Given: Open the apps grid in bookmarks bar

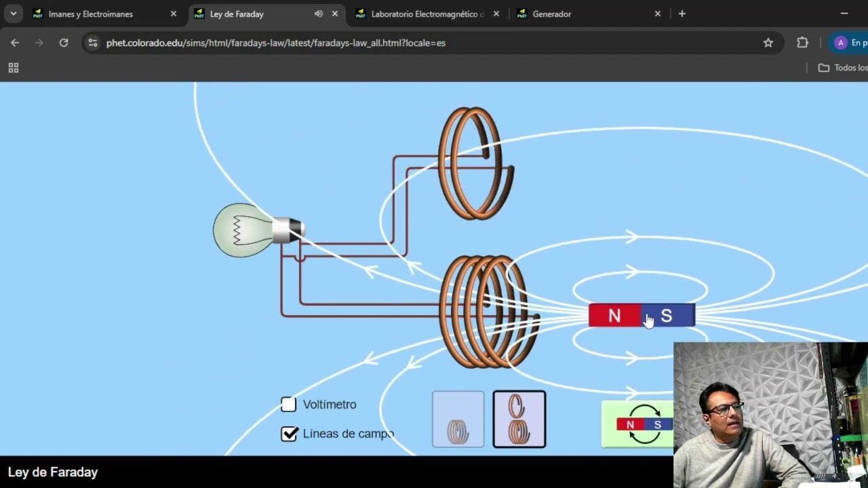Looking at the screenshot, I should (13, 68).
